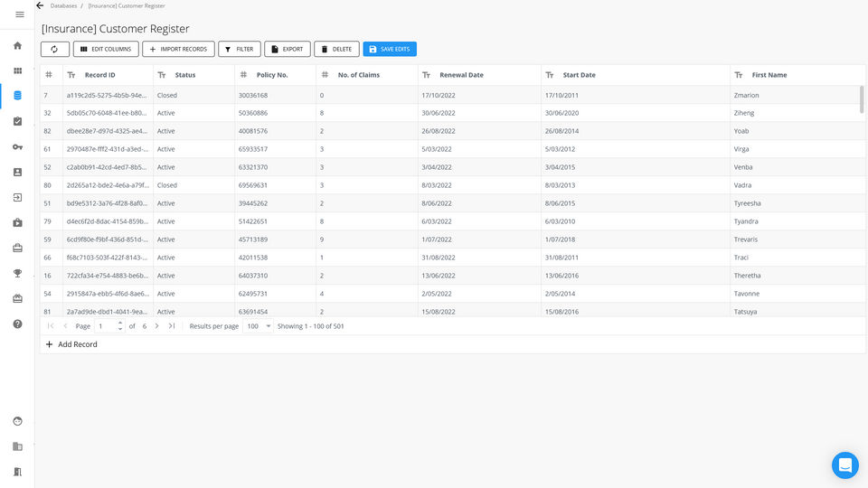Go to previous page of results
The width and height of the screenshot is (868, 488).
pyautogui.click(x=65, y=326)
